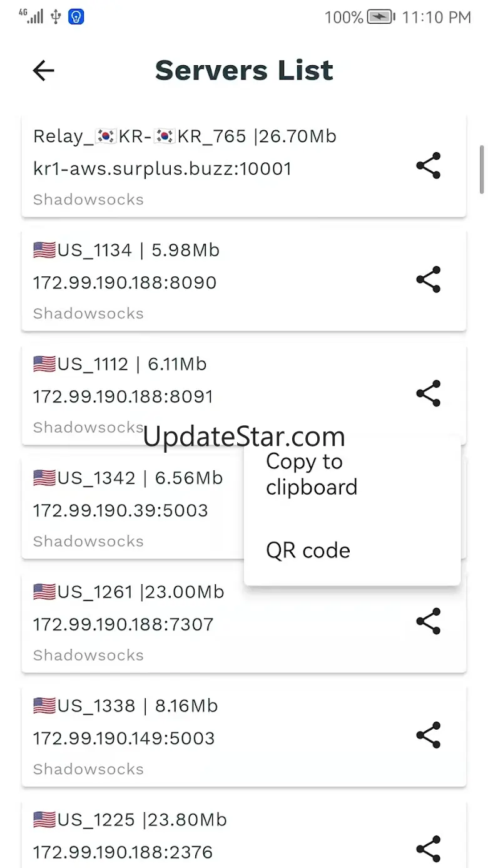
Task: Open share options for US_1338
Action: coord(429,735)
